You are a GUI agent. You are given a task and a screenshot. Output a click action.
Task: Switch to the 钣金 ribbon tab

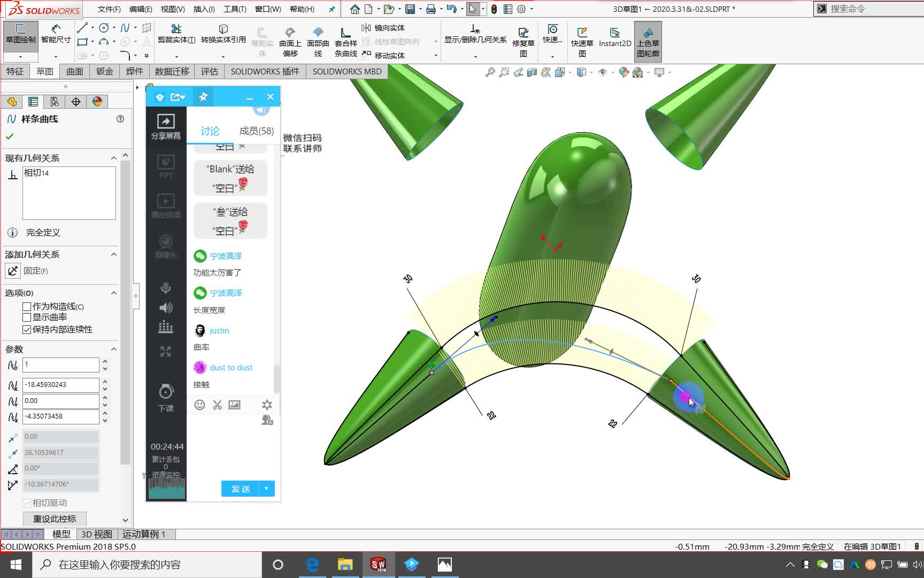[104, 71]
